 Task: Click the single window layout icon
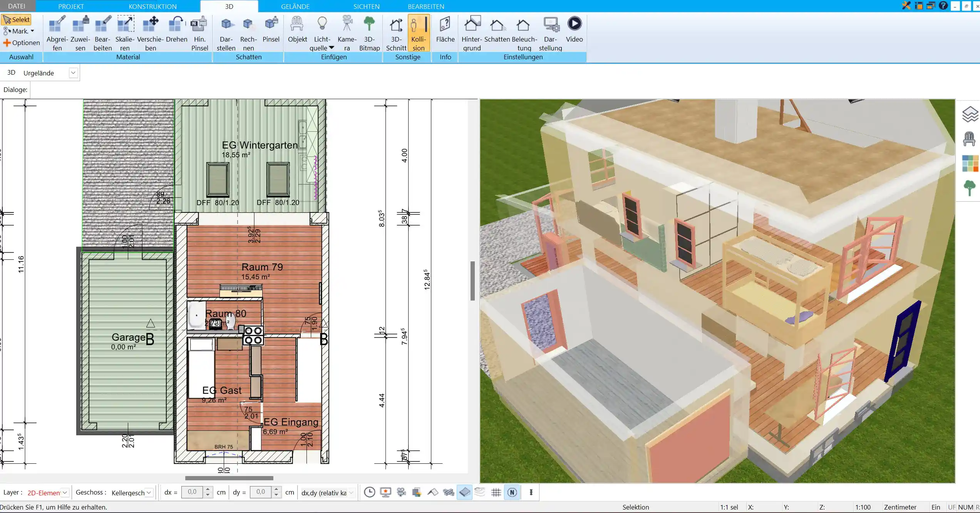[x=919, y=5]
